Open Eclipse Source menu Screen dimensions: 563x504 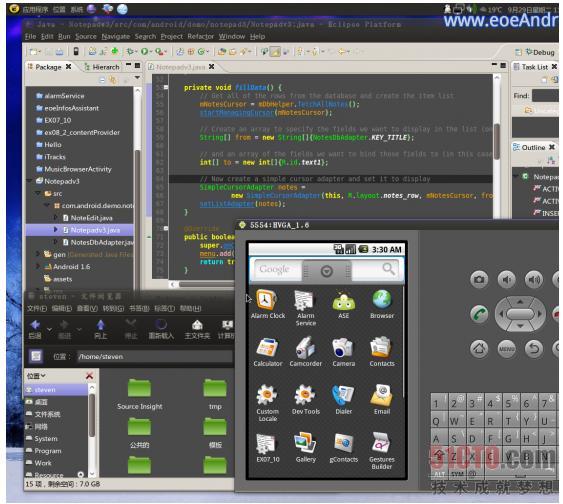pyautogui.click(x=85, y=37)
